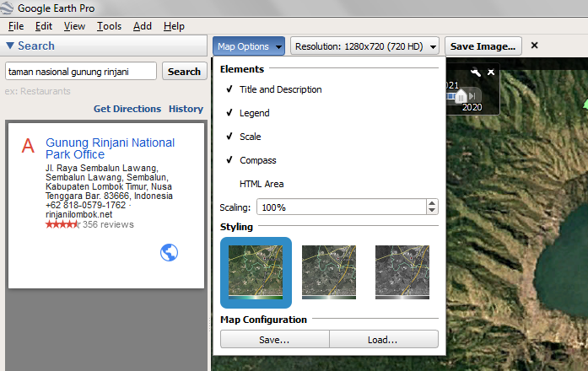
Task: Click 'rinjanilombok.net' website text
Action: point(78,214)
